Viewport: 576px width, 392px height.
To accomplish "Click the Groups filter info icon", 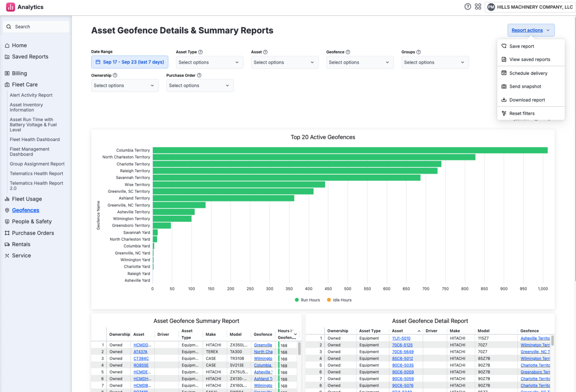I will pyautogui.click(x=418, y=52).
